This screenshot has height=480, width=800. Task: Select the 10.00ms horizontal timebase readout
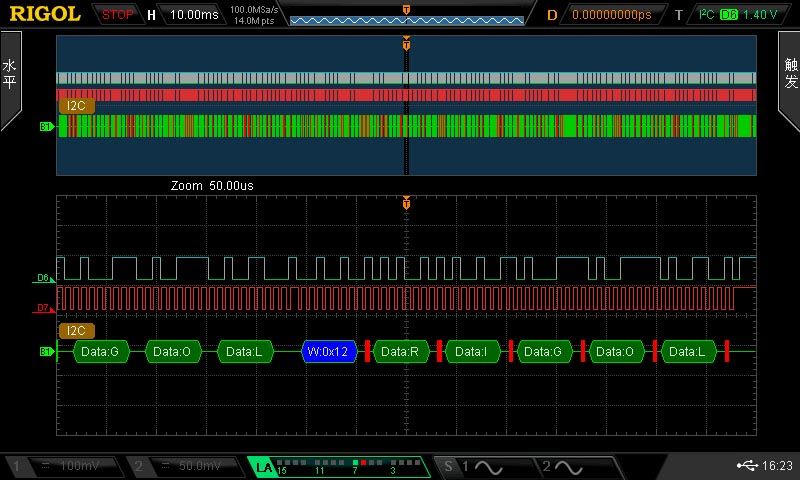click(193, 15)
